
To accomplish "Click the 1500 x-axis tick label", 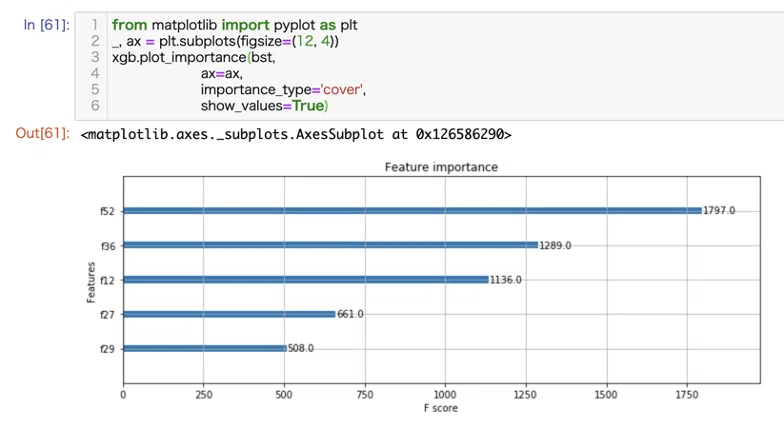I will [x=606, y=395].
